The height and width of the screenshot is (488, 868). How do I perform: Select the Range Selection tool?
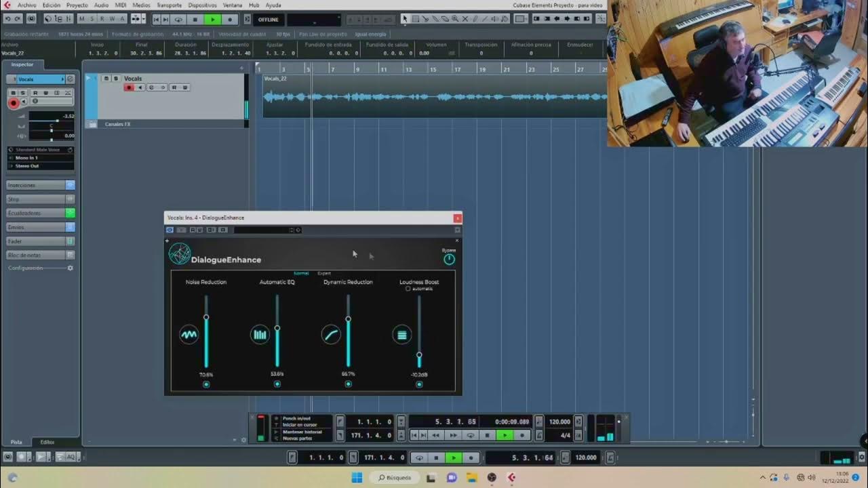coord(415,19)
